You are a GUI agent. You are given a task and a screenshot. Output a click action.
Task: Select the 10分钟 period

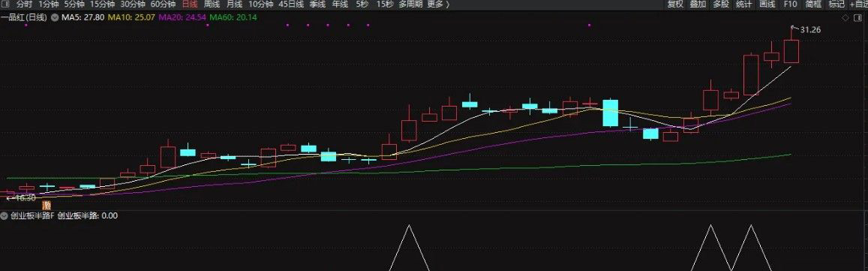click(x=261, y=5)
